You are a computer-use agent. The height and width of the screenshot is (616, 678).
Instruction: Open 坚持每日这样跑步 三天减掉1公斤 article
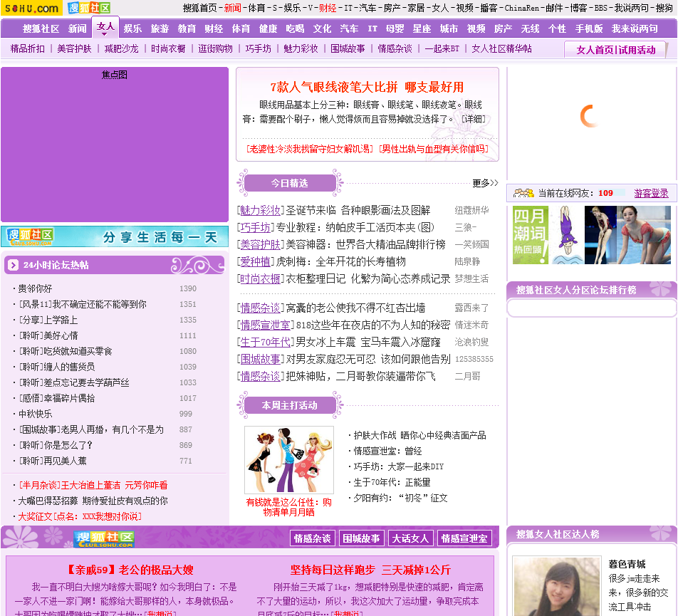(x=370, y=570)
